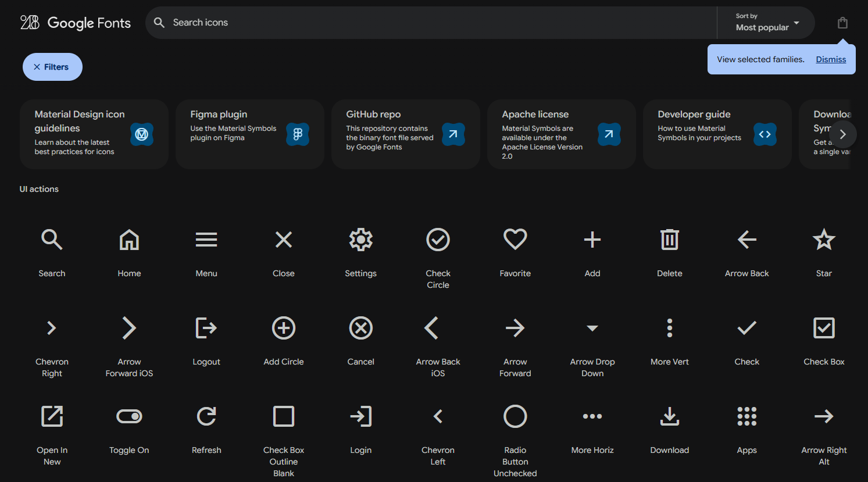Click the Logout icon
The image size is (868, 482).
coord(206,328)
